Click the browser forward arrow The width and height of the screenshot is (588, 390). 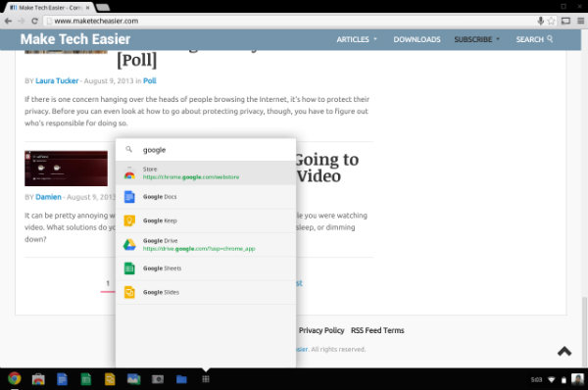(x=22, y=21)
